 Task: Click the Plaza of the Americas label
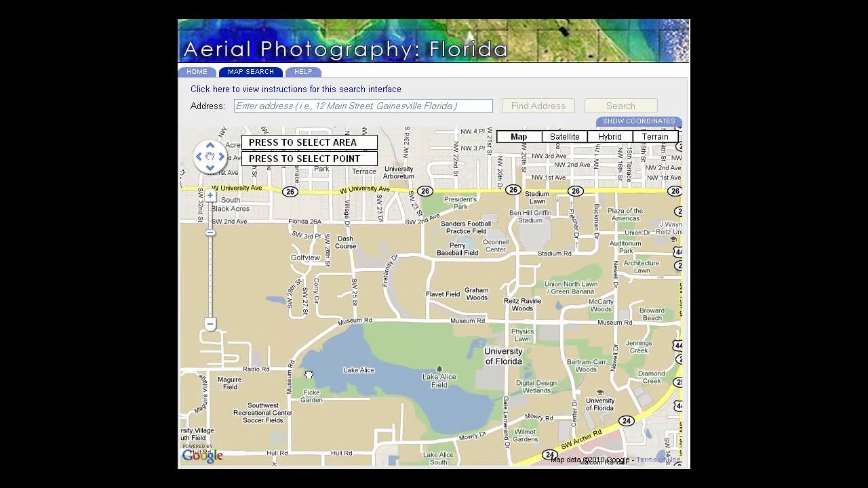tap(625, 214)
